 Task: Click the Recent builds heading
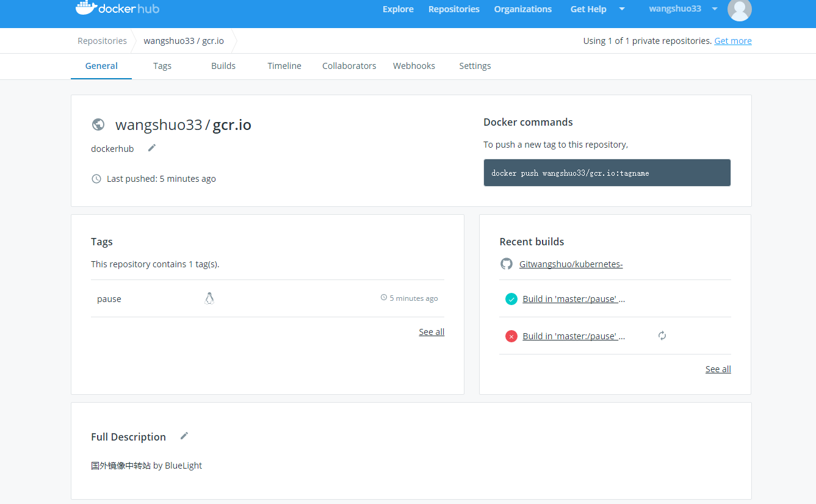(x=532, y=242)
